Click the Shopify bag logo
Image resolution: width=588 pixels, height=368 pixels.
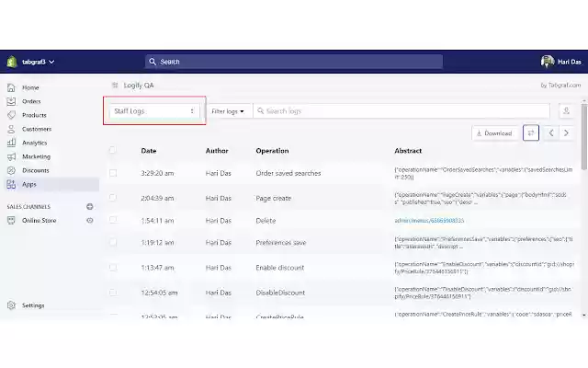(x=12, y=62)
